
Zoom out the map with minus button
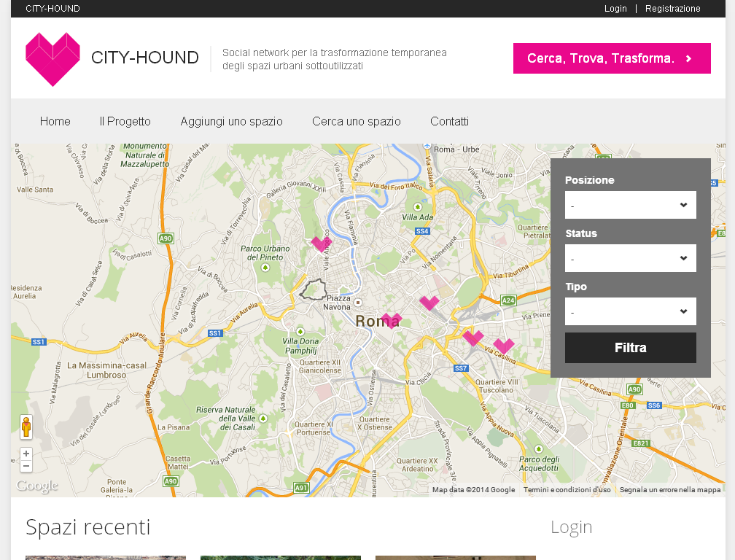(x=26, y=466)
